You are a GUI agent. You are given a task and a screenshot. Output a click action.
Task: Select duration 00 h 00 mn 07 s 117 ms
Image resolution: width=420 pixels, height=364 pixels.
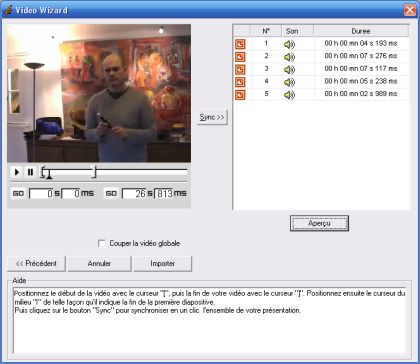[x=361, y=69]
